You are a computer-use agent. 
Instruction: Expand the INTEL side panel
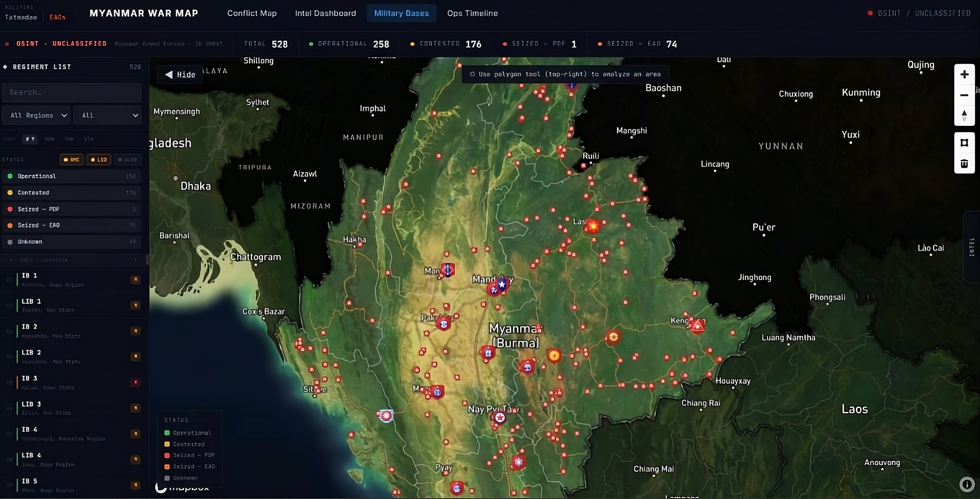pyautogui.click(x=972, y=247)
